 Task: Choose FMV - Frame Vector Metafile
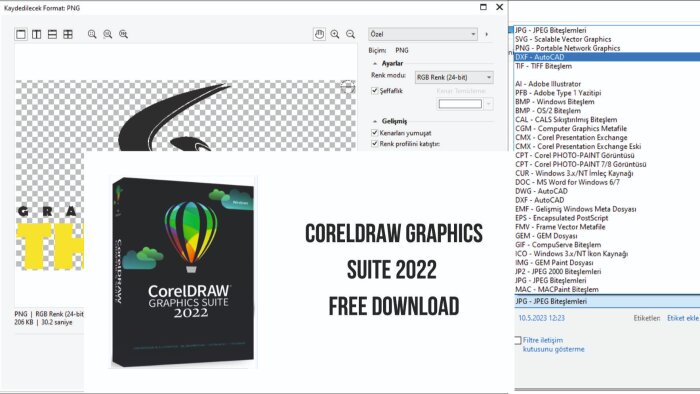(560, 227)
